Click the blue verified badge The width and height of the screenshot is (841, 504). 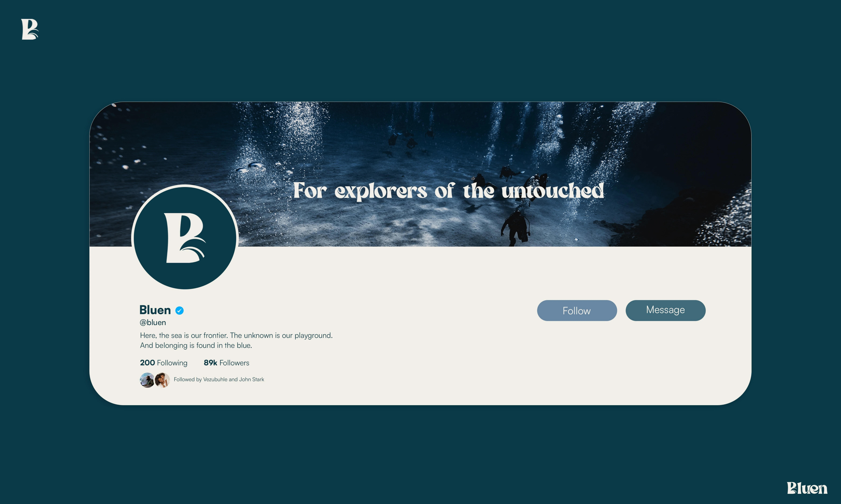[x=180, y=310]
